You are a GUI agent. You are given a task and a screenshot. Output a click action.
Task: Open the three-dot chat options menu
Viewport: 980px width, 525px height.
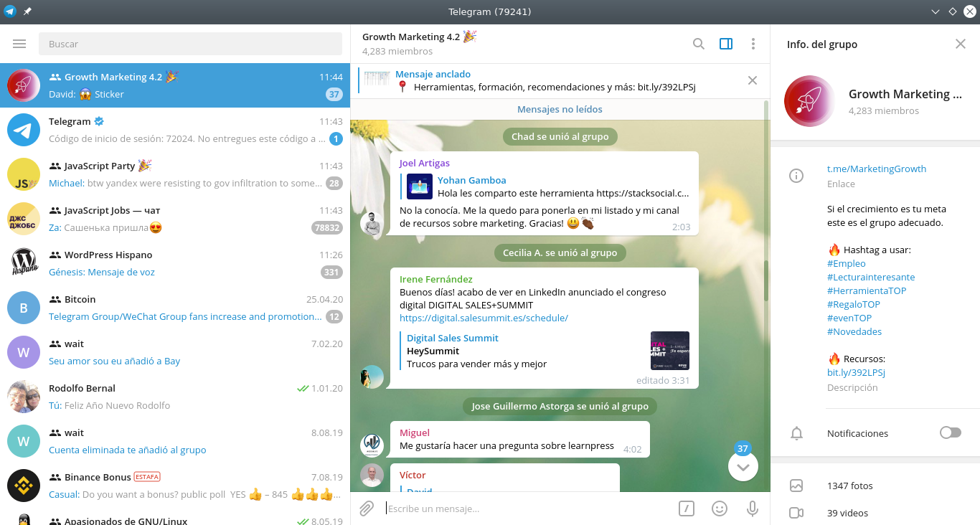tap(753, 44)
